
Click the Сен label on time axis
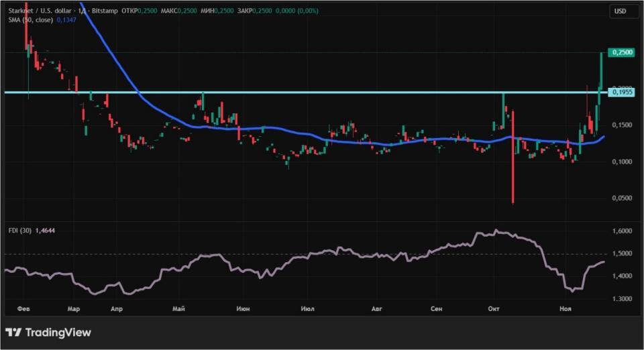(x=437, y=308)
